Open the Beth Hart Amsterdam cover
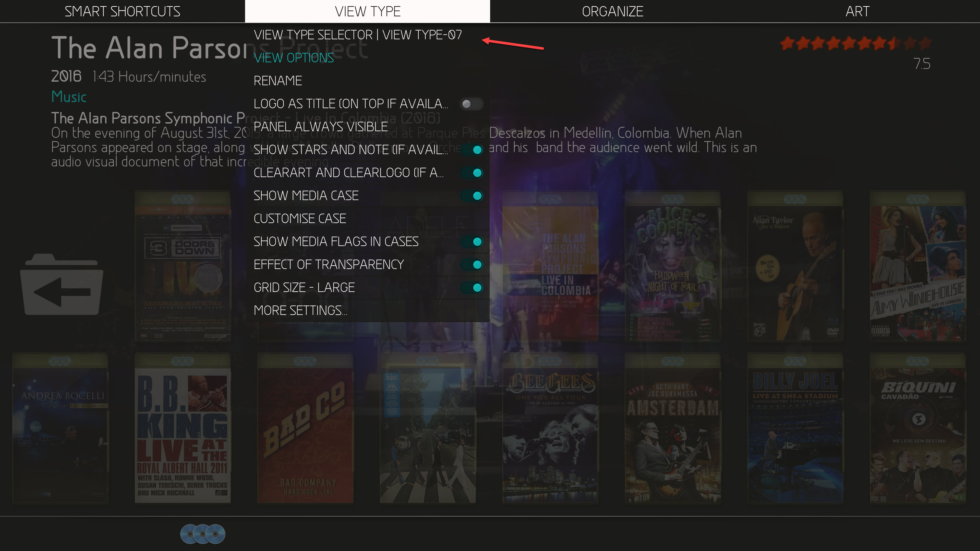The height and width of the screenshot is (551, 980). click(x=673, y=428)
